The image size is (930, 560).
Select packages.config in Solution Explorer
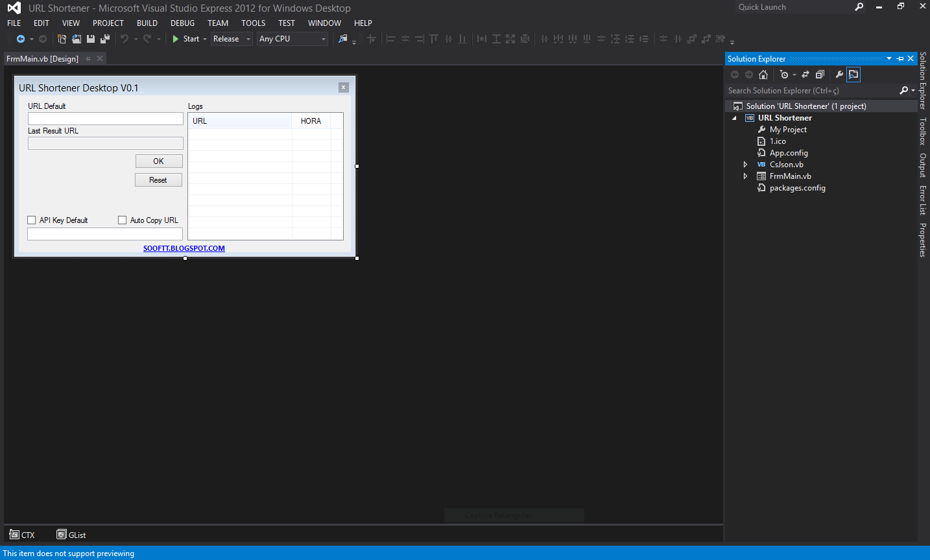point(797,188)
